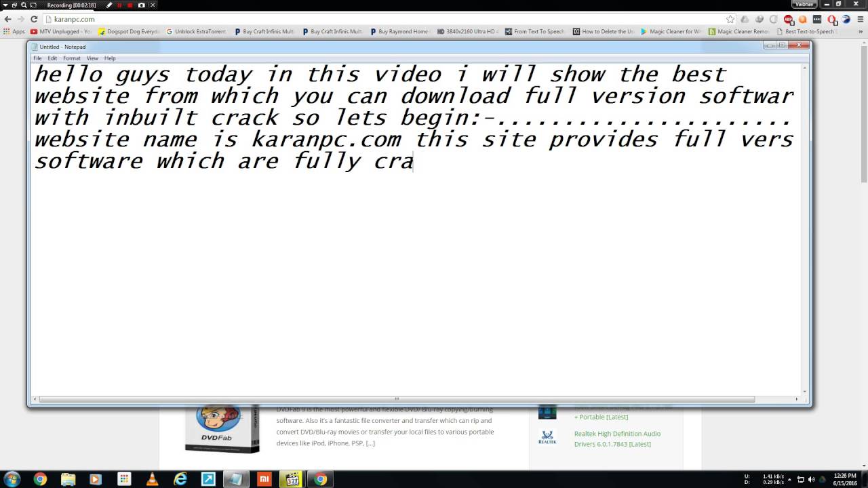Open Chrome's hamburger menu
The height and width of the screenshot is (488, 868).
861,19
